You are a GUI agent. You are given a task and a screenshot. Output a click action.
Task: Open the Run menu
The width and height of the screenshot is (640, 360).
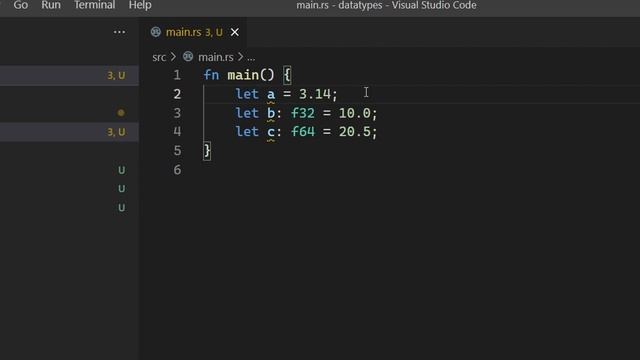click(51, 5)
